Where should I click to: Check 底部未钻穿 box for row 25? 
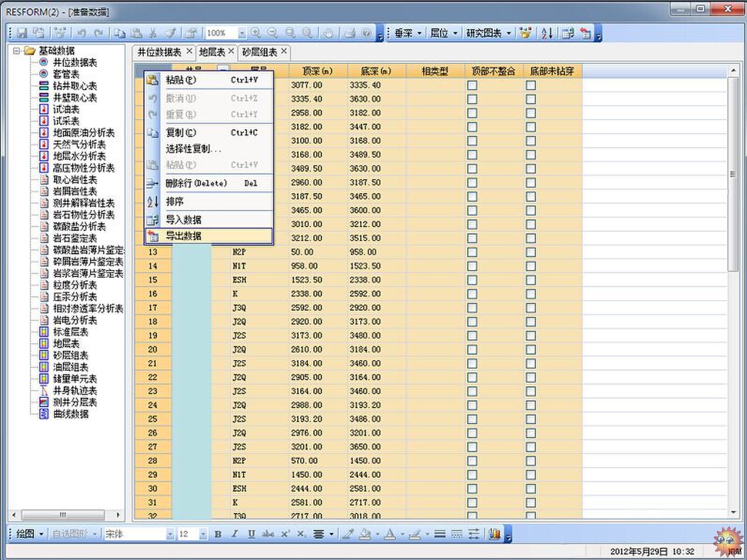click(531, 419)
